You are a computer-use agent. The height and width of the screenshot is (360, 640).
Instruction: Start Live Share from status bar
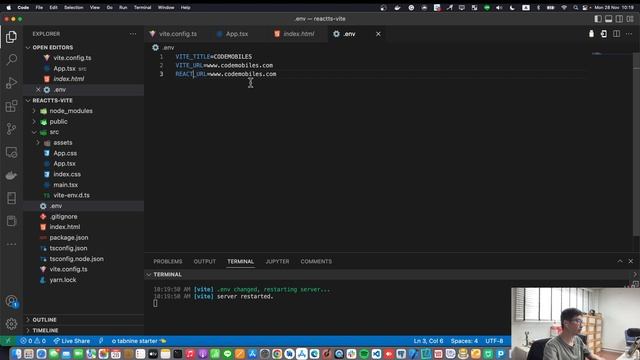71,341
